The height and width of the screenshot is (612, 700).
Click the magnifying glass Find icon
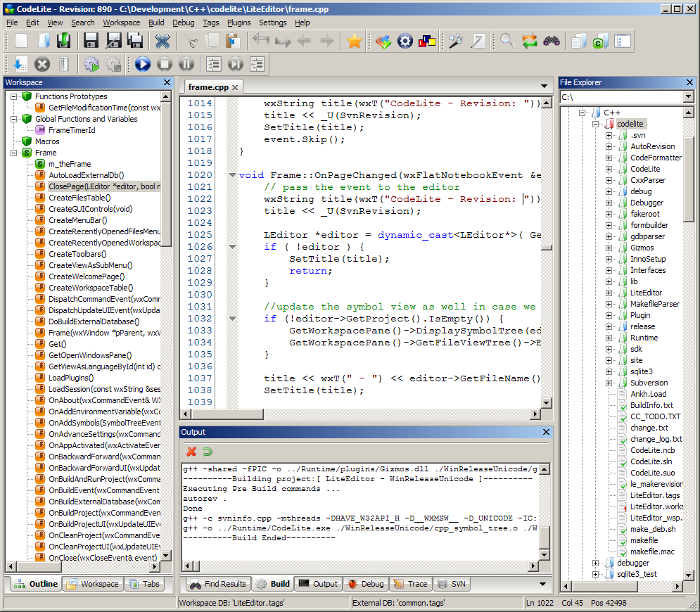(507, 42)
